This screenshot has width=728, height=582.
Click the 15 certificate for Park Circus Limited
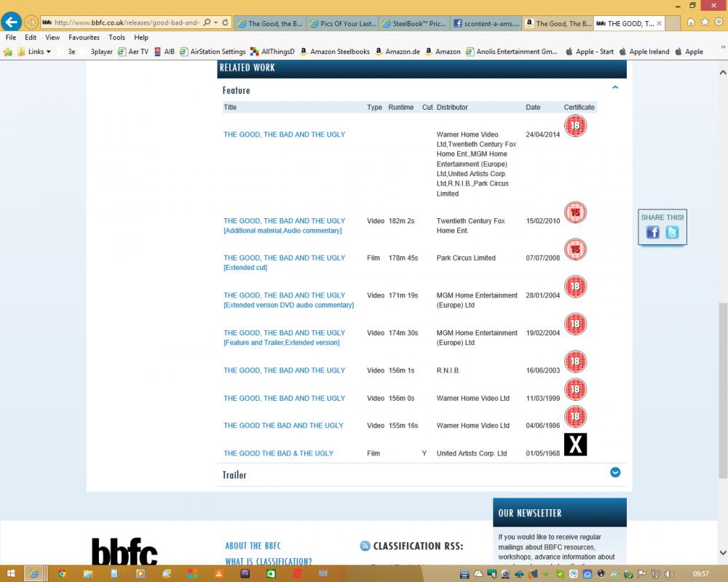pos(575,250)
